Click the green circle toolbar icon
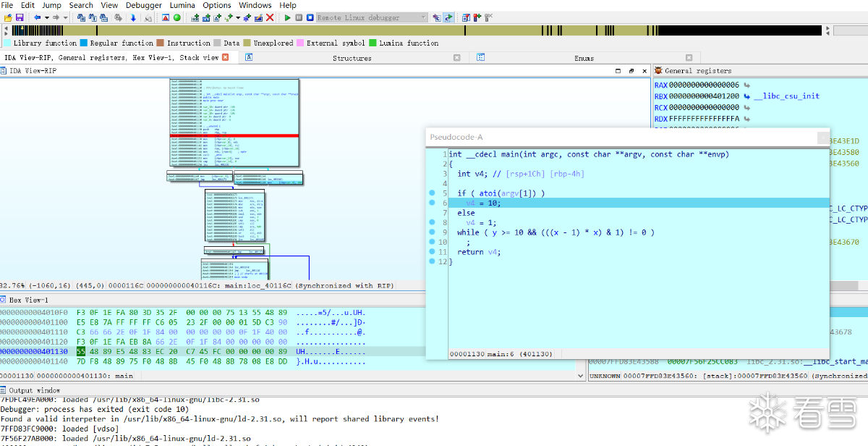The image size is (868, 446). 176,17
